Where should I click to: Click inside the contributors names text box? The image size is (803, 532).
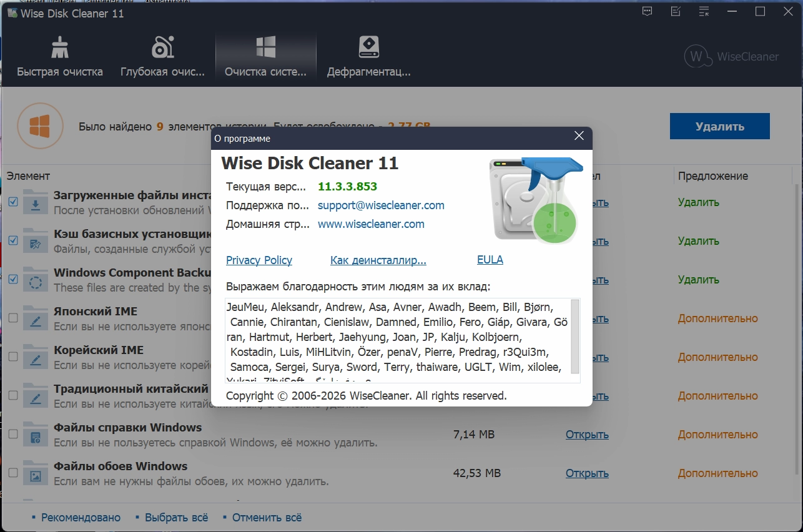click(x=398, y=340)
